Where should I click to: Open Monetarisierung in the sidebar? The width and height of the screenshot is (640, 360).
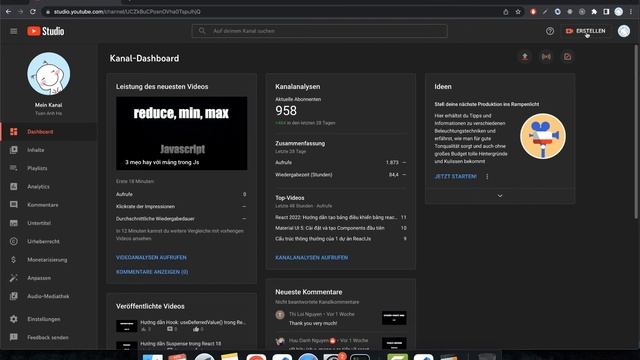(x=49, y=260)
